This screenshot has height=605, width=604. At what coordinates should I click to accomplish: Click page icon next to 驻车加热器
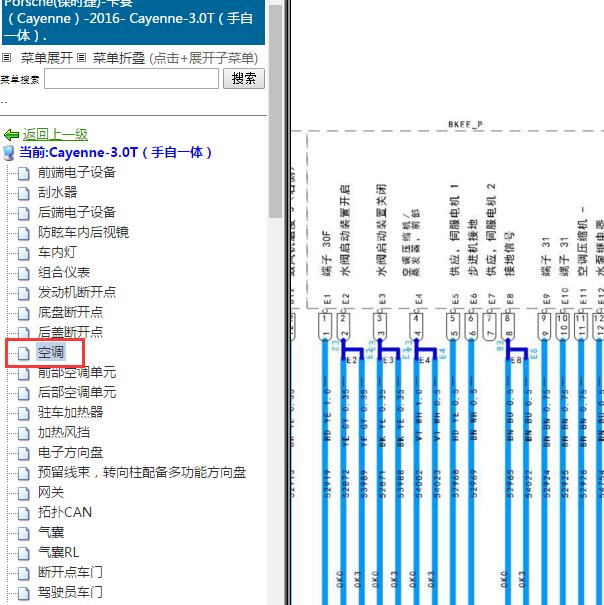24,414
